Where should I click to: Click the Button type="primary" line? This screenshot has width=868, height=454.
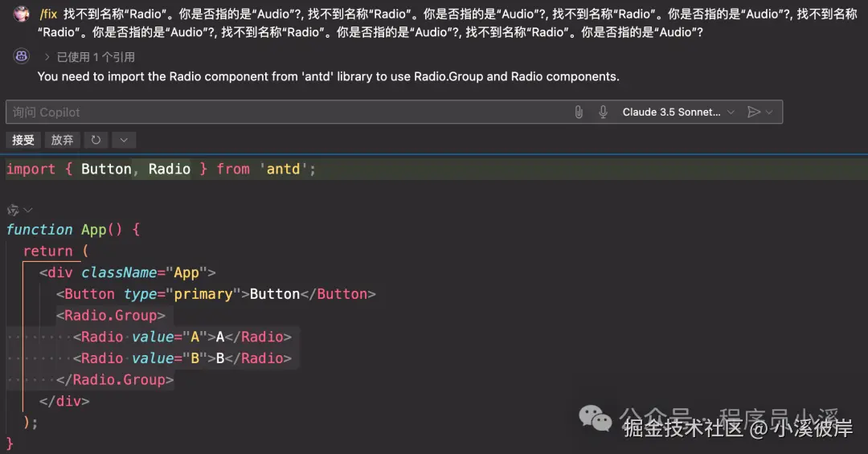(x=216, y=294)
